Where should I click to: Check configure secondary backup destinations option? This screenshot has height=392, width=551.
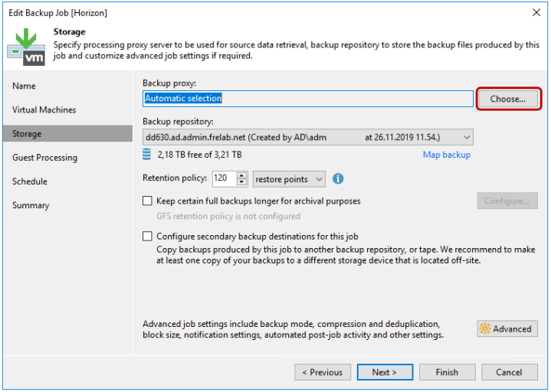(148, 237)
